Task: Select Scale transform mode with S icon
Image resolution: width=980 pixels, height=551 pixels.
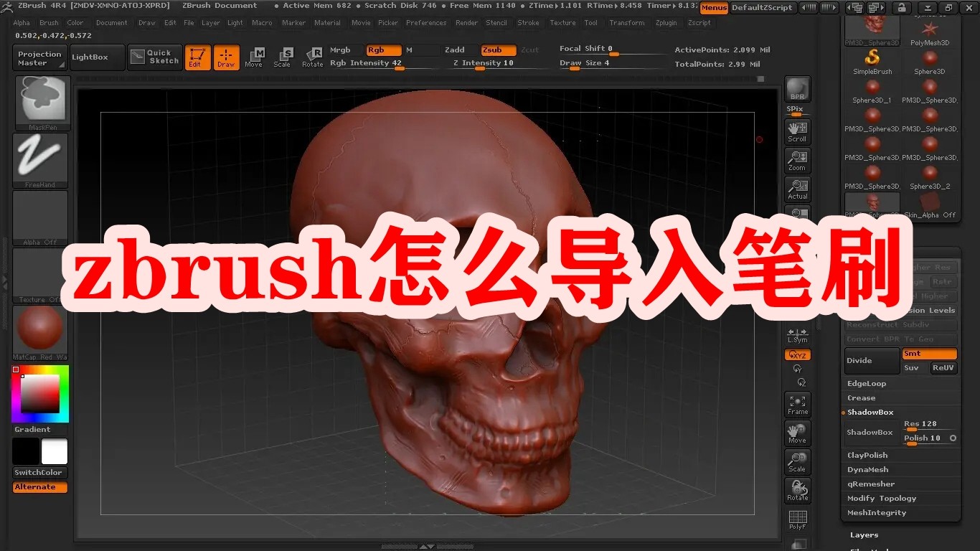Action: (283, 57)
